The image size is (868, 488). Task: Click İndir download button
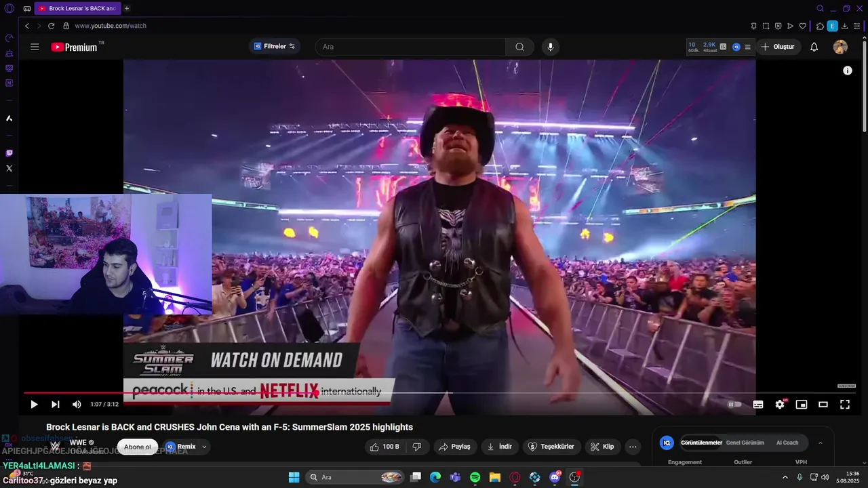[x=500, y=447]
